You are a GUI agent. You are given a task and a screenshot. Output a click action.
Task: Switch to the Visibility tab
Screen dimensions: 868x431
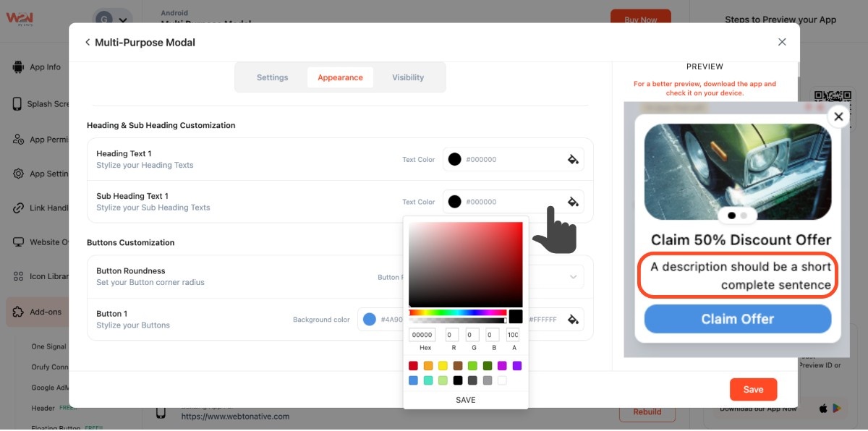(x=408, y=77)
